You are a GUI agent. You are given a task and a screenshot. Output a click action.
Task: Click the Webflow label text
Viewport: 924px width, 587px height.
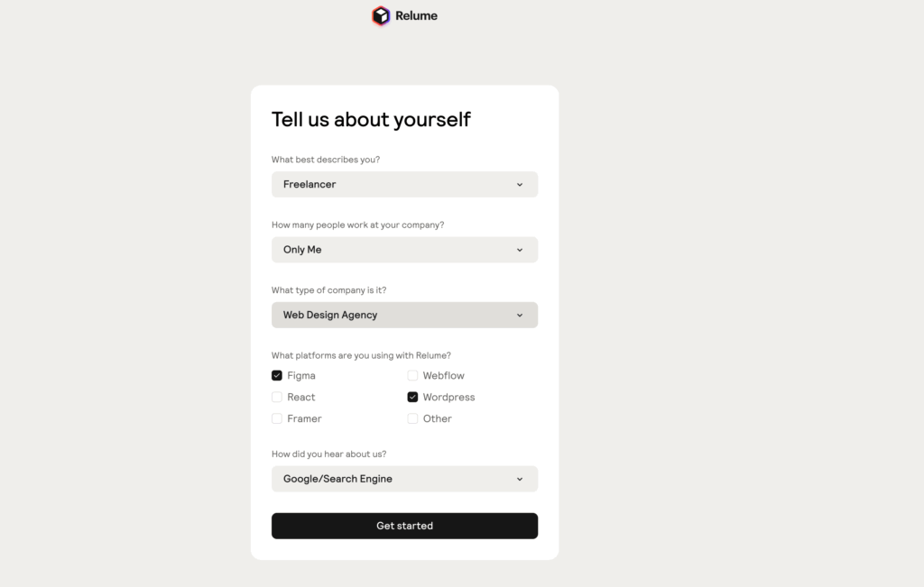[444, 375]
